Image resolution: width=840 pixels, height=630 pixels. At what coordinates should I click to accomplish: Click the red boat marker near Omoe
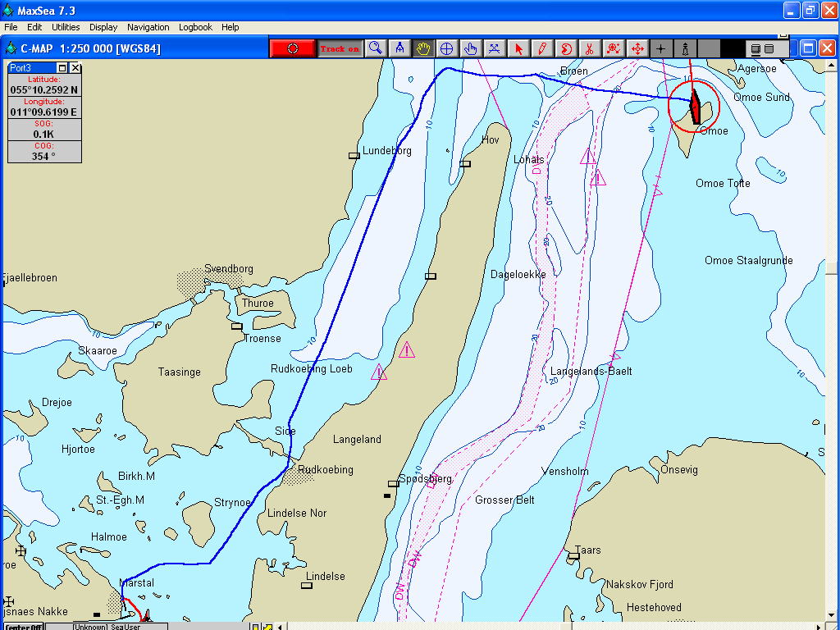tap(695, 106)
